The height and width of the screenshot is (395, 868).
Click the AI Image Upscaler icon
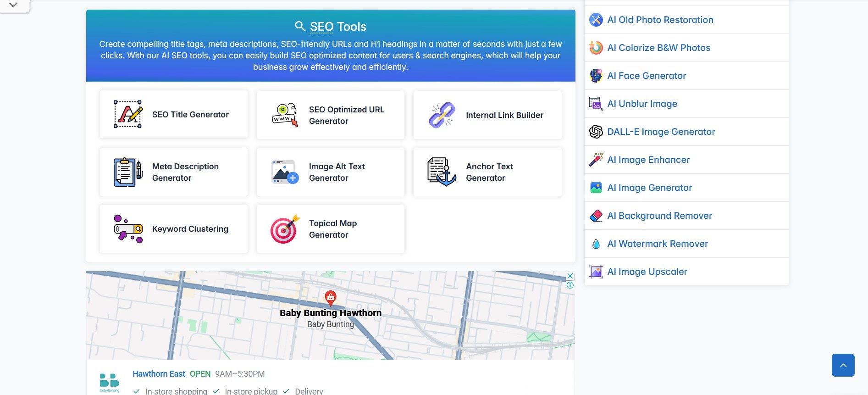click(596, 272)
